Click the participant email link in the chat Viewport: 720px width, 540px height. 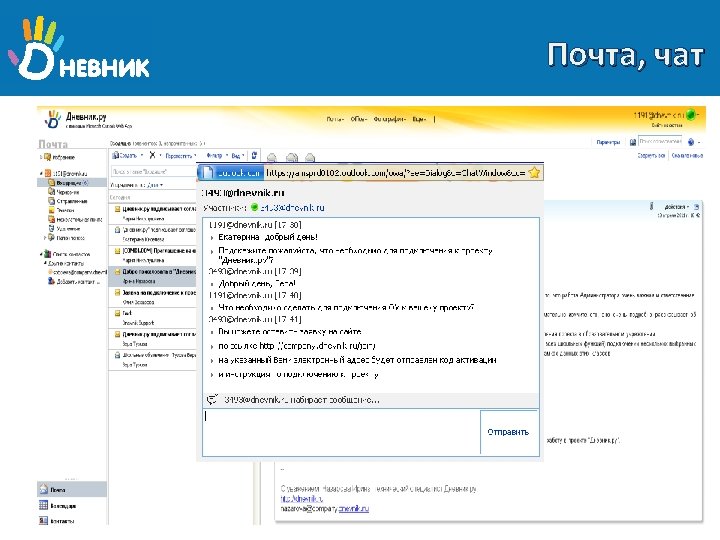292,208
